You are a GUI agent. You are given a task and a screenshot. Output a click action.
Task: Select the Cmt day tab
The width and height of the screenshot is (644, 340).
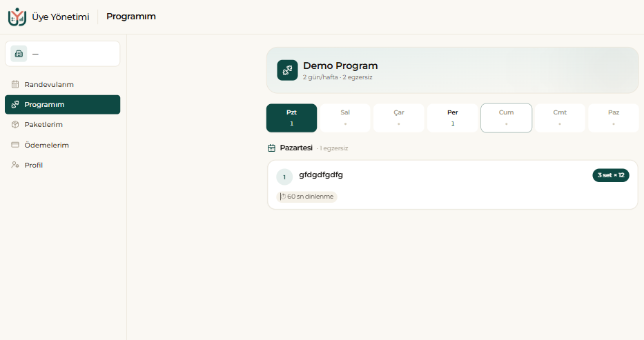560,118
